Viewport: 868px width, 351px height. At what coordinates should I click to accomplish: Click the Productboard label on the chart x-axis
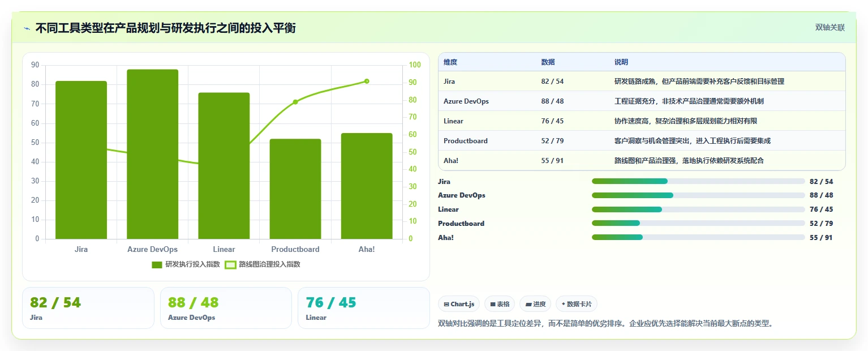pyautogui.click(x=295, y=249)
